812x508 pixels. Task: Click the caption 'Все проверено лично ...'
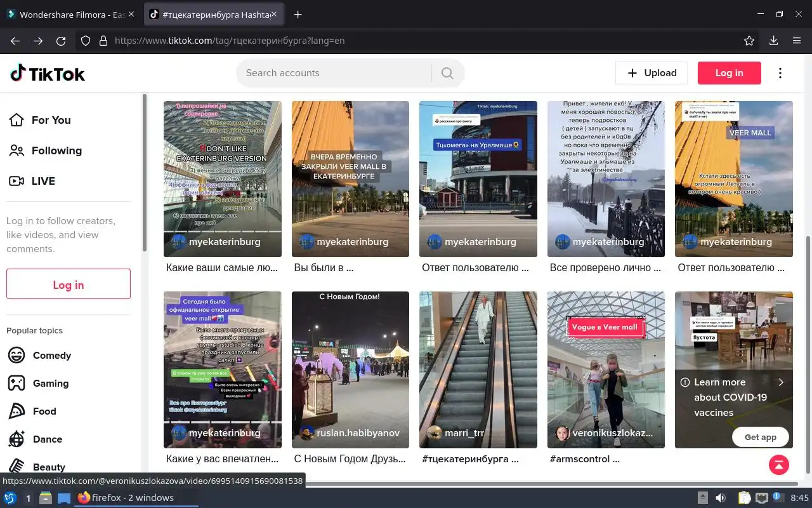click(605, 268)
